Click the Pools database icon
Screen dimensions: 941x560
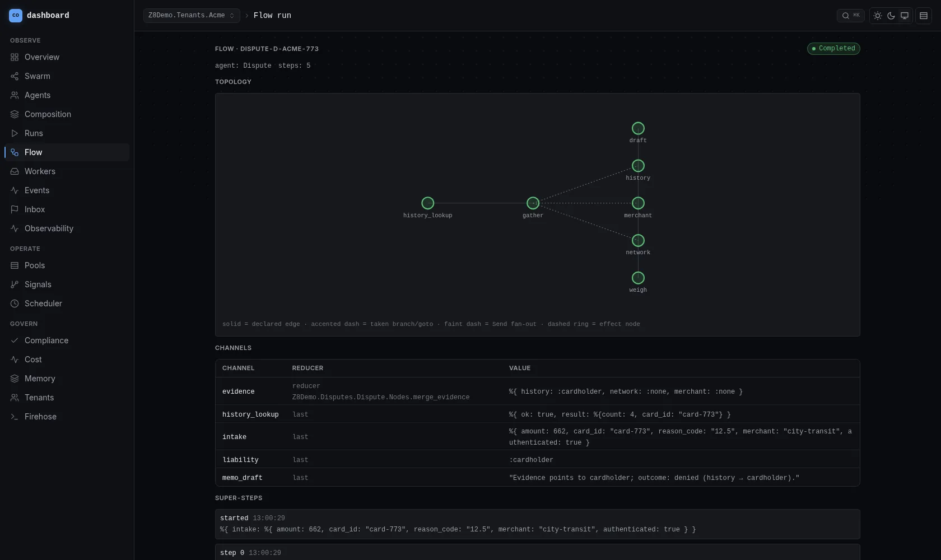[15, 265]
